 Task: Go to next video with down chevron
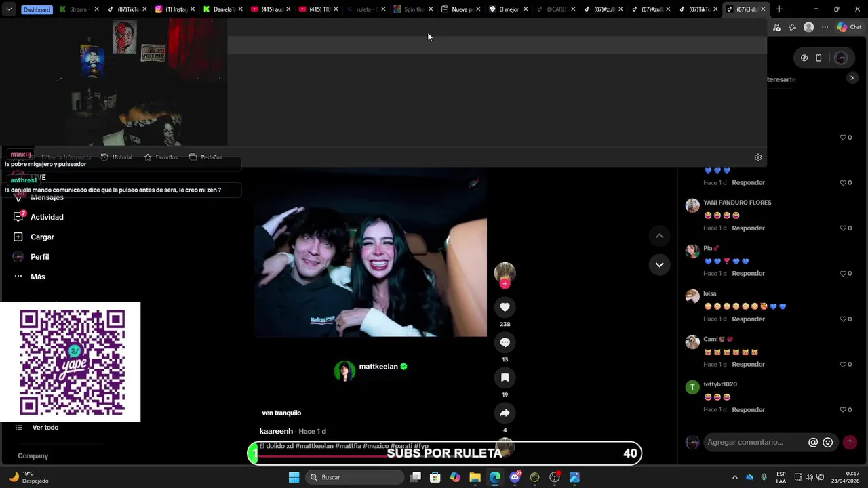(659, 264)
